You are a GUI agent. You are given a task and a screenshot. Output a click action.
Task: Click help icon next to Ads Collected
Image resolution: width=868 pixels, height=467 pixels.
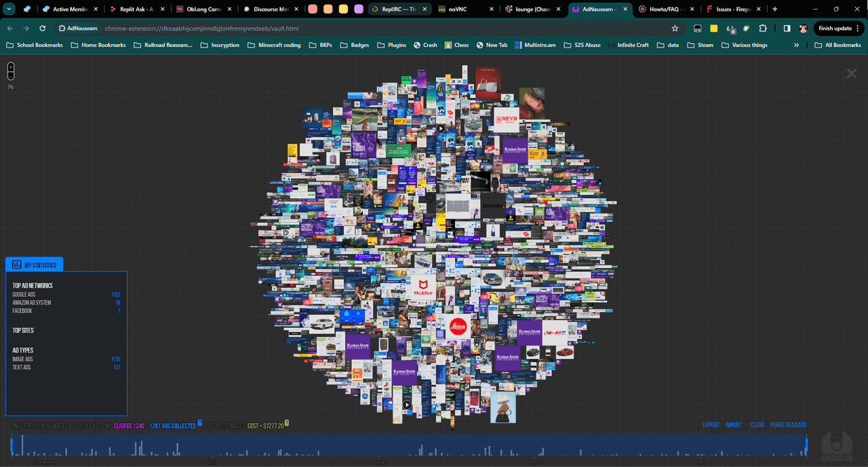[200, 424]
